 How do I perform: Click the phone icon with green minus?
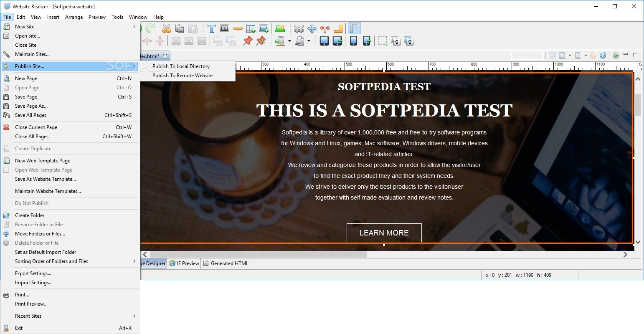click(x=367, y=41)
